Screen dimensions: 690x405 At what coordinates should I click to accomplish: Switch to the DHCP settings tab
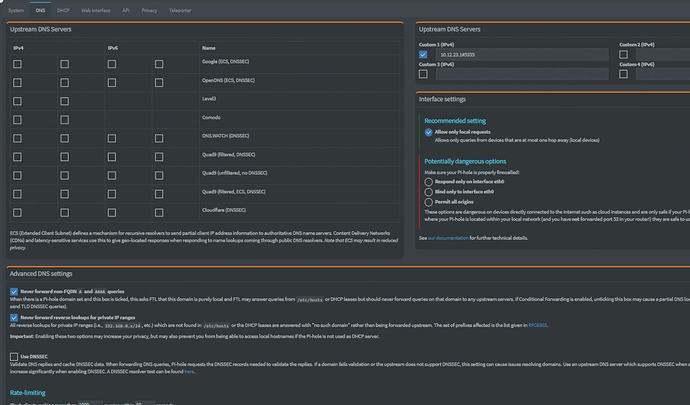(63, 10)
